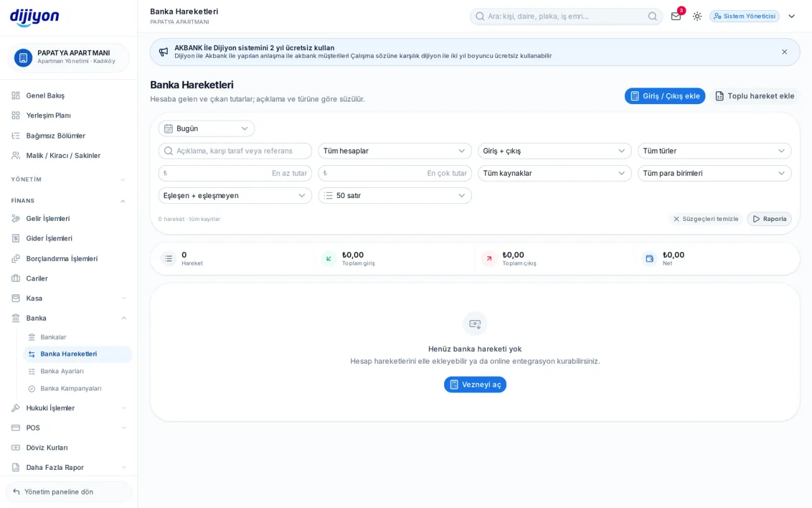Viewport: 812px width, 508px height.
Task: Click the search magnifier icon in top bar
Action: click(x=652, y=16)
